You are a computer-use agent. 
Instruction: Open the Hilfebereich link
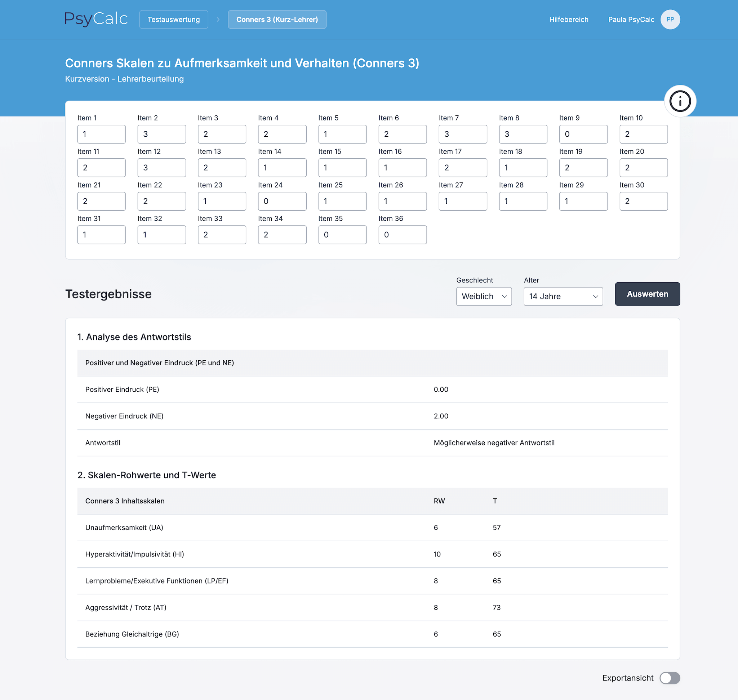point(568,19)
